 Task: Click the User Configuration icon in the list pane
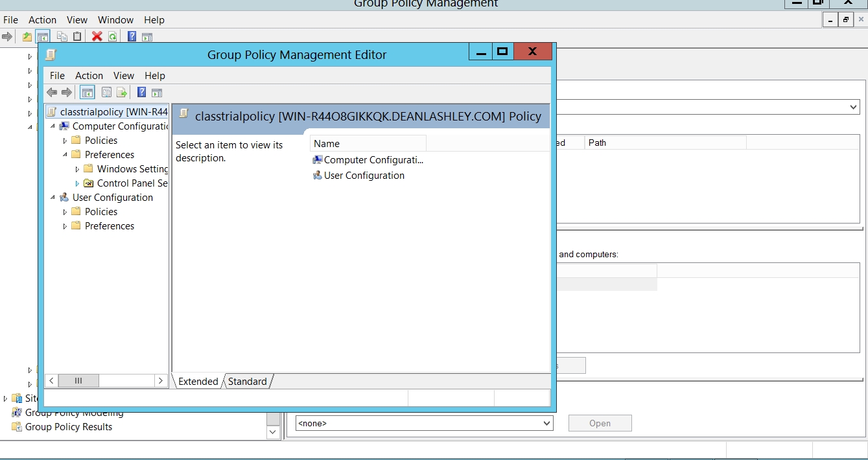pos(317,175)
